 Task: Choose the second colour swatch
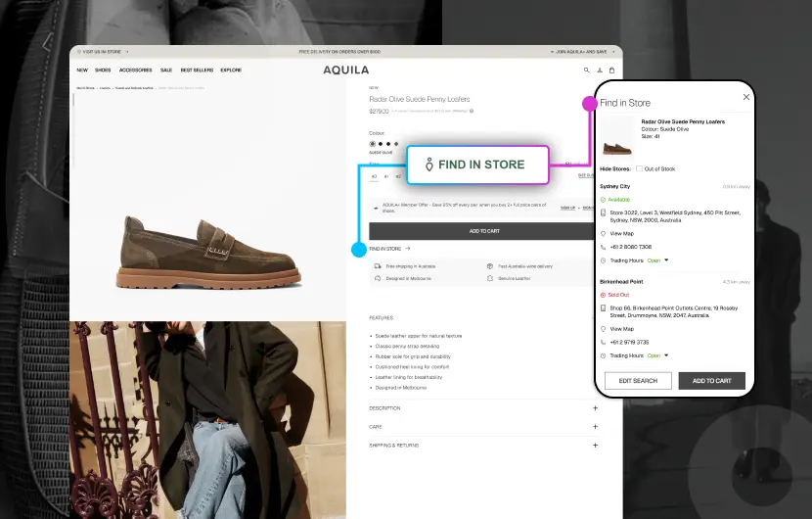point(381,144)
